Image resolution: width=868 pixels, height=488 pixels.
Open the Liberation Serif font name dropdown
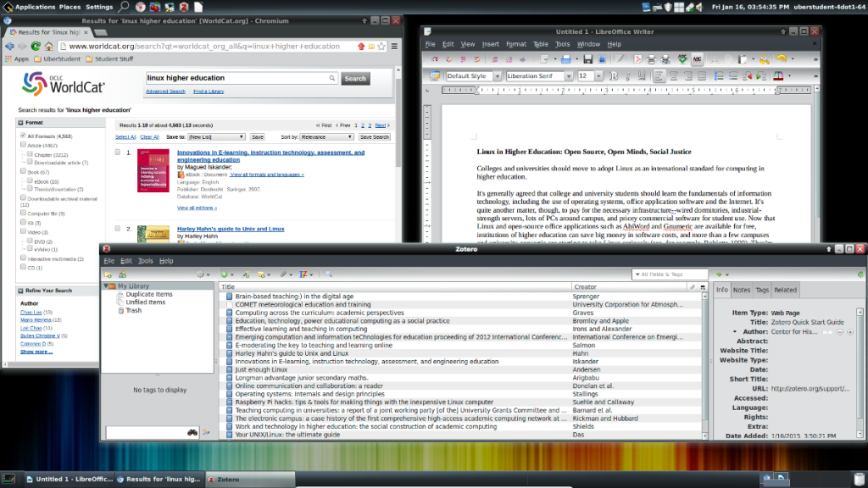[569, 76]
